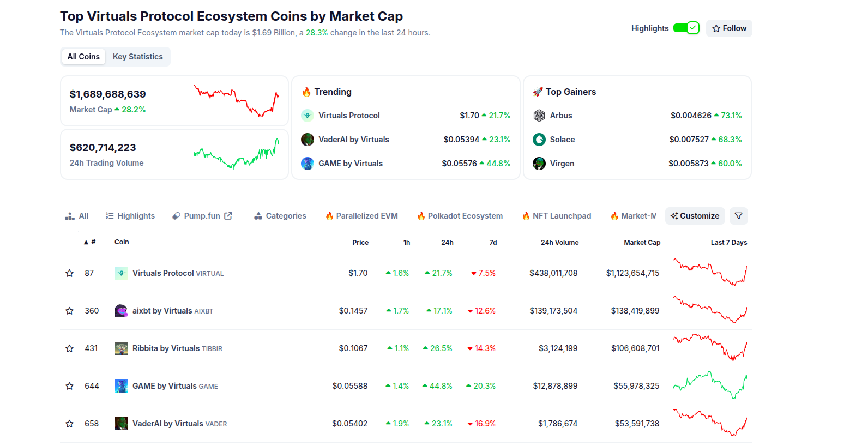The image size is (868, 446).
Task: Open Virgen in Top Gainers
Action: [x=562, y=164]
